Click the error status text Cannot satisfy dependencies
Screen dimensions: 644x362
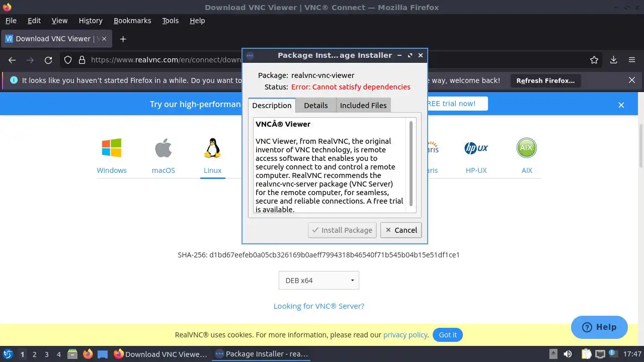pos(351,87)
